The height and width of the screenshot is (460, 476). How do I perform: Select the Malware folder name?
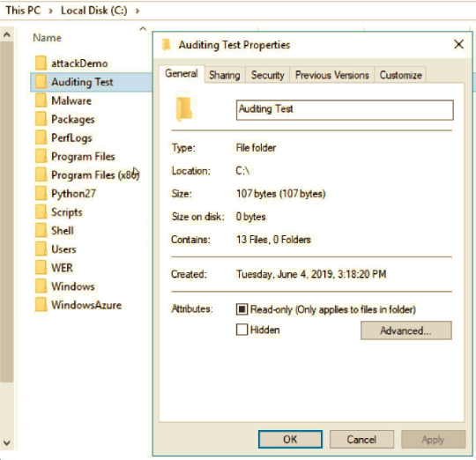(71, 100)
